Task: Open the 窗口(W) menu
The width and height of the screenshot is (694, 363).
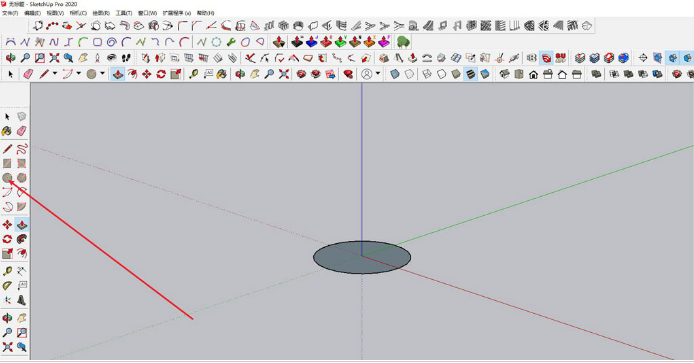Action: 147,13
